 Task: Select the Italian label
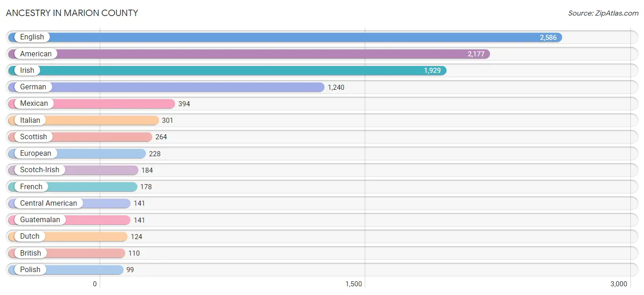[30, 120]
